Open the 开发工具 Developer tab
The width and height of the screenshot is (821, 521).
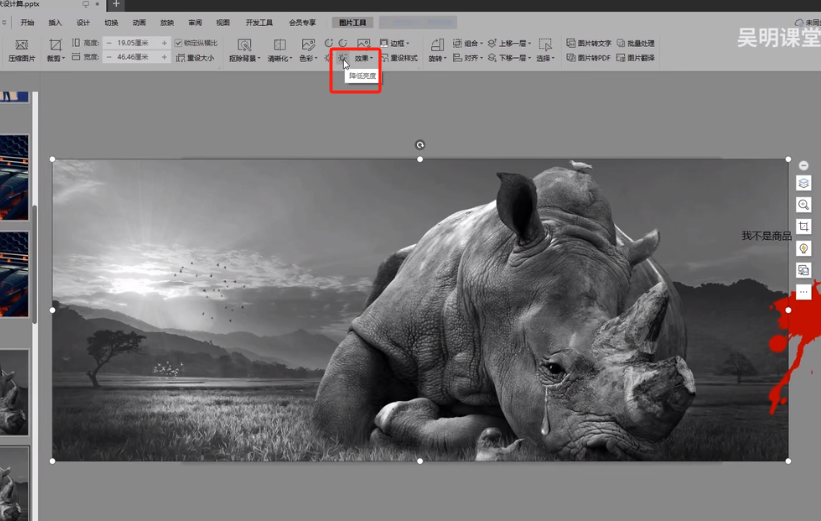[259, 23]
